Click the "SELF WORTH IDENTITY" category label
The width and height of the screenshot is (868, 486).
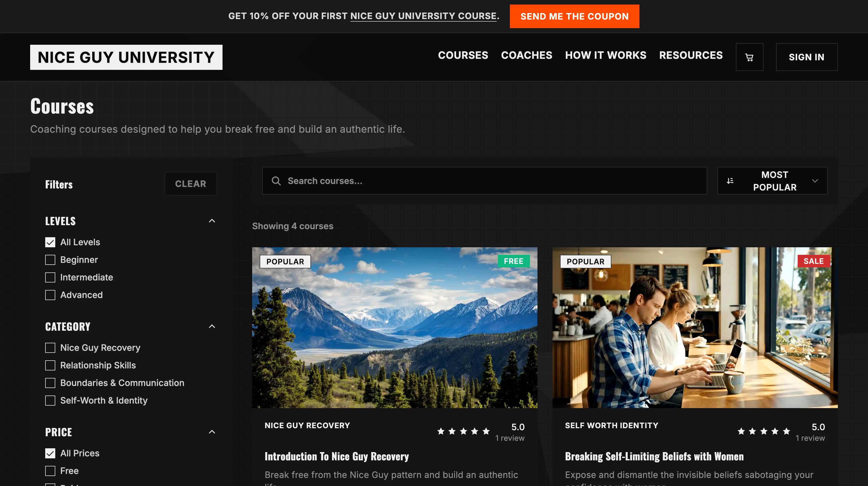tap(612, 426)
